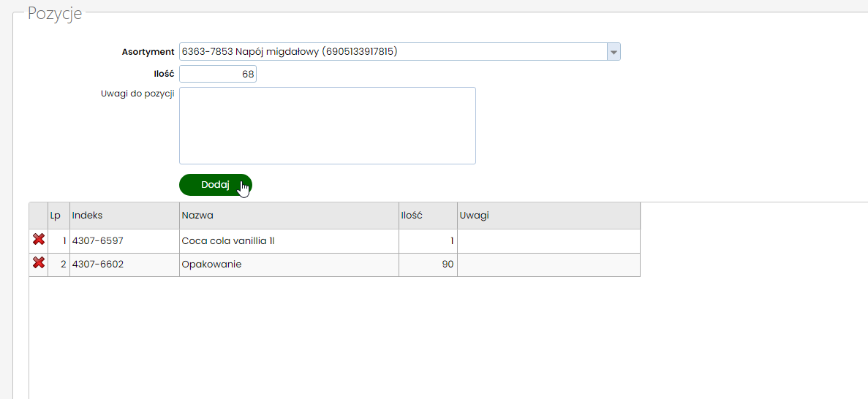Click the Ilość table column header
Screen dimensions: 868x399
click(428, 216)
